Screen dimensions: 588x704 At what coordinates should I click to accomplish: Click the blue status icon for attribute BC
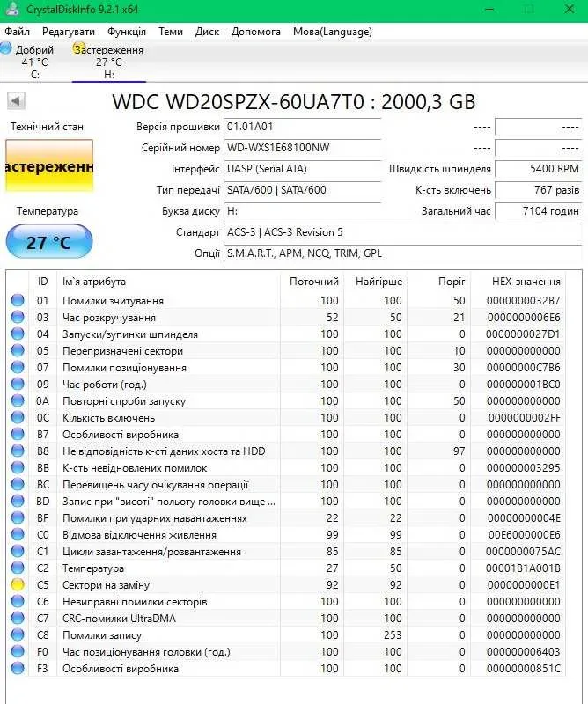[x=18, y=485]
